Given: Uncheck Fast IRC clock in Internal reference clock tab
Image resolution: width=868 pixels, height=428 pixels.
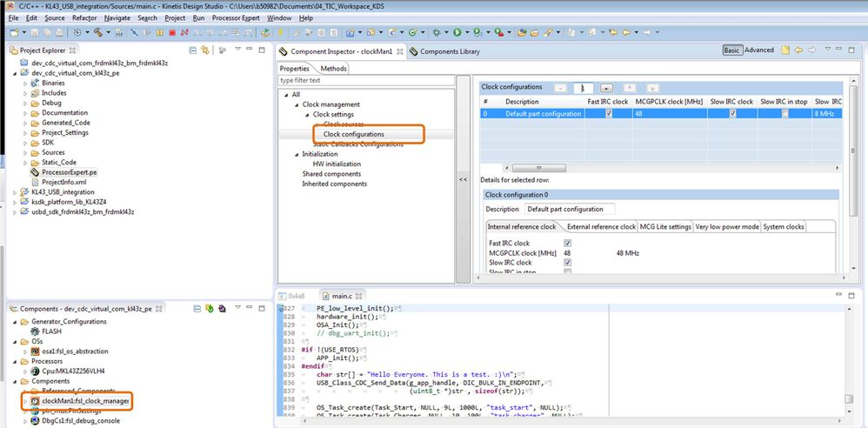Looking at the screenshot, I should (x=567, y=243).
